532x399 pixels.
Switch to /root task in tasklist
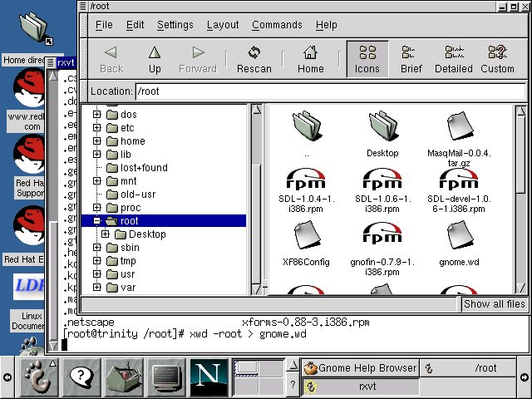coord(468,368)
